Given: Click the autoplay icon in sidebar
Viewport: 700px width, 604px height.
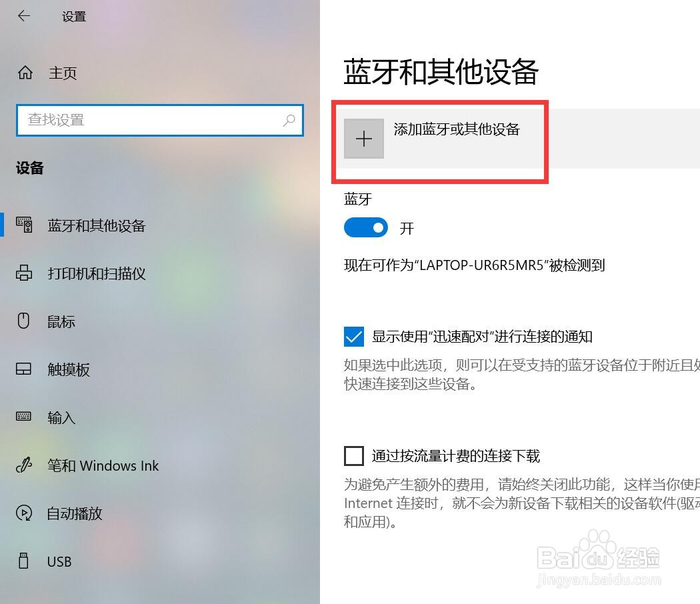Looking at the screenshot, I should 23,513.
